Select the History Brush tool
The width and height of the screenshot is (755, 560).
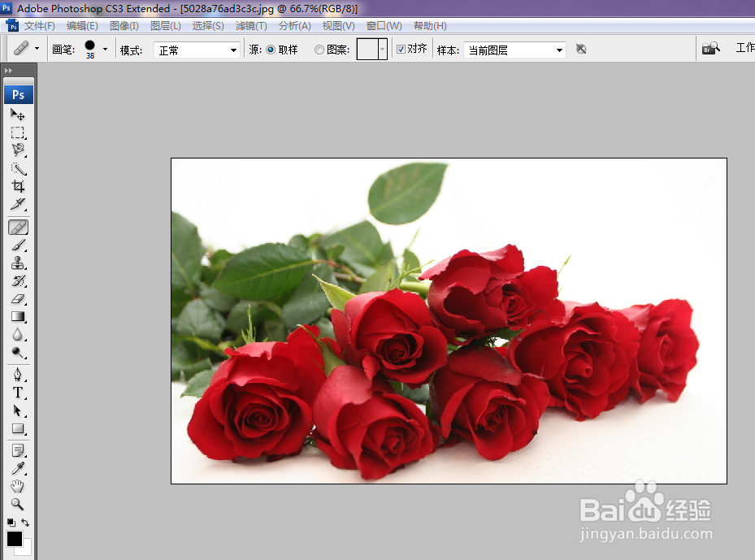click(x=18, y=280)
